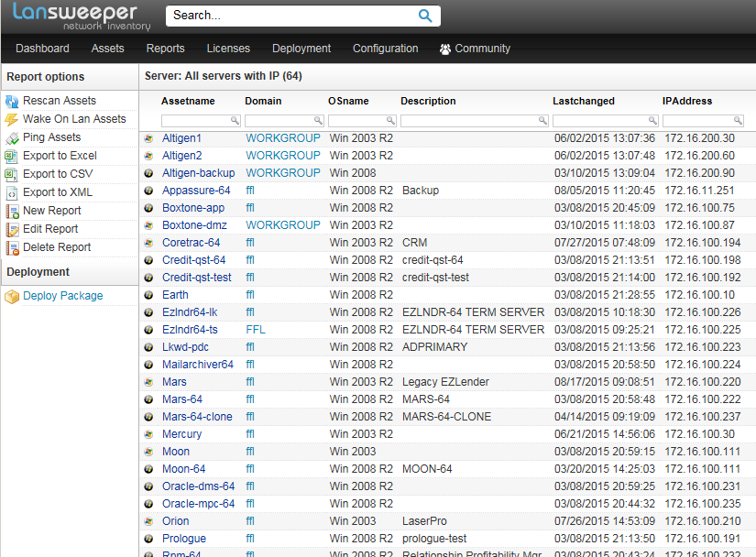Image resolution: width=756 pixels, height=557 pixels.
Task: Sort by Description column header
Action: 428,101
